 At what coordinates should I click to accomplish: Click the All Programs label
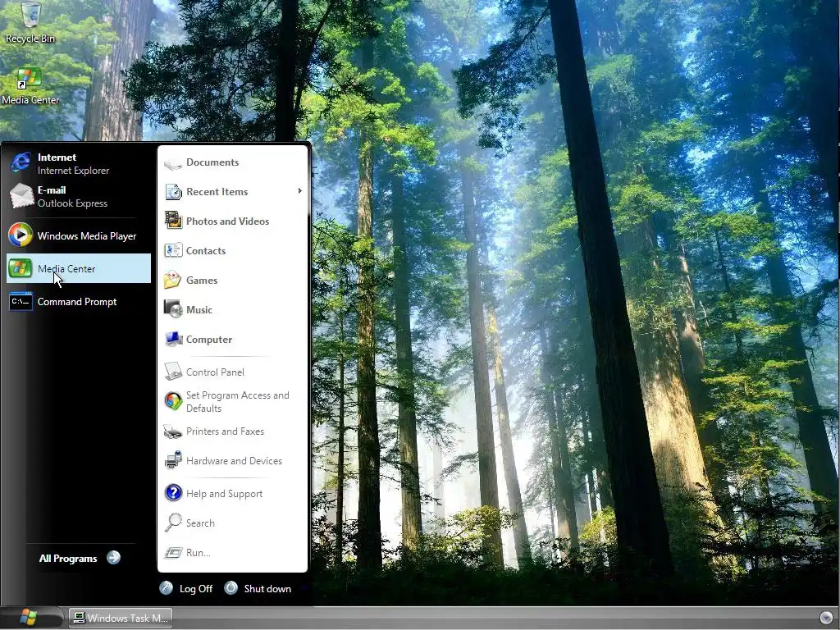68,558
